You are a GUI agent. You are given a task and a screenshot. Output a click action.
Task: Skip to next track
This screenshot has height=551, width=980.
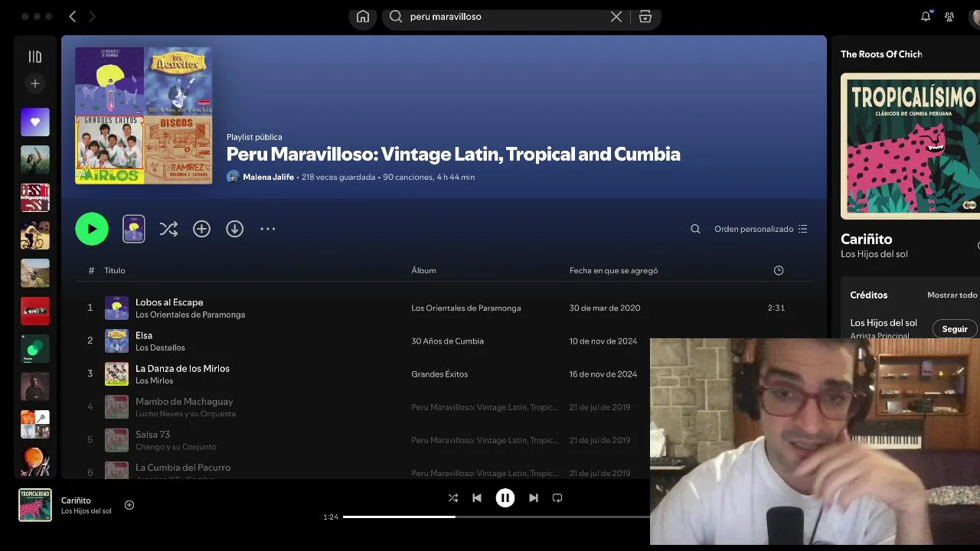point(534,497)
